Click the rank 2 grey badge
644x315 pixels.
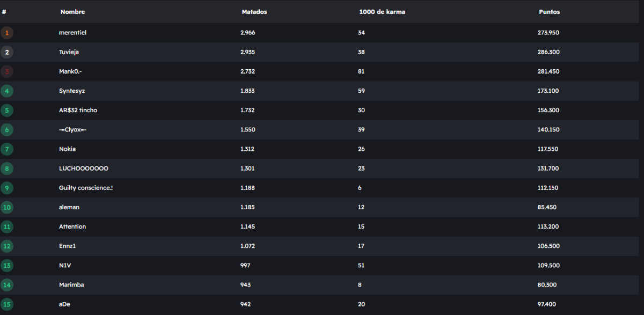coord(7,52)
